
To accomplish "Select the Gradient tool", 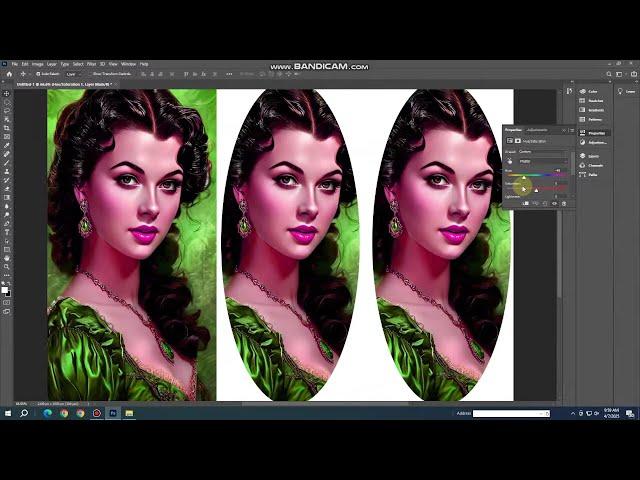I will click(7, 197).
